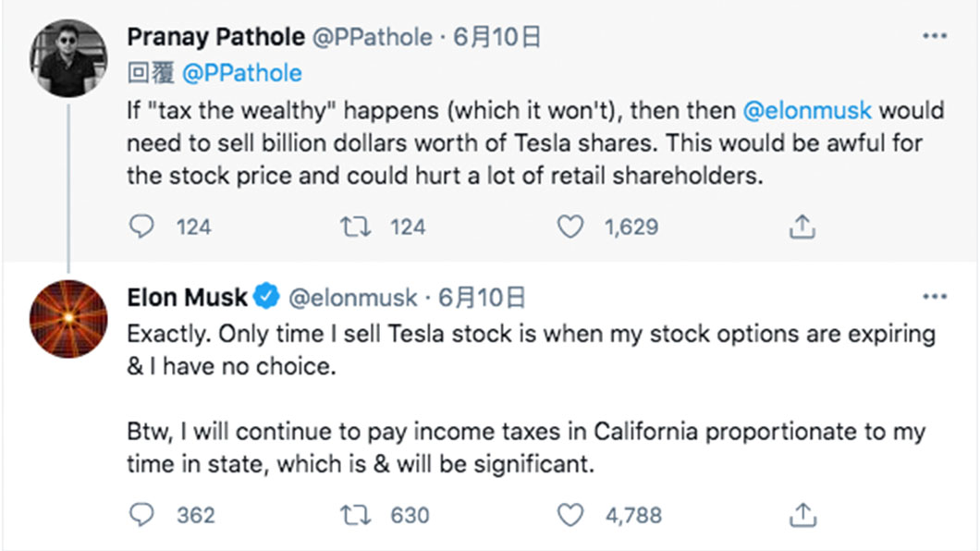Retweet Pranay Pathole's tweet
The height and width of the screenshot is (551, 980).
[x=356, y=227]
